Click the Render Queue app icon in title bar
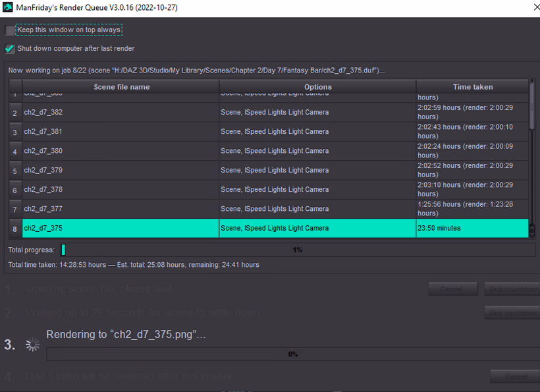This screenshot has width=540, height=392. click(x=8, y=8)
